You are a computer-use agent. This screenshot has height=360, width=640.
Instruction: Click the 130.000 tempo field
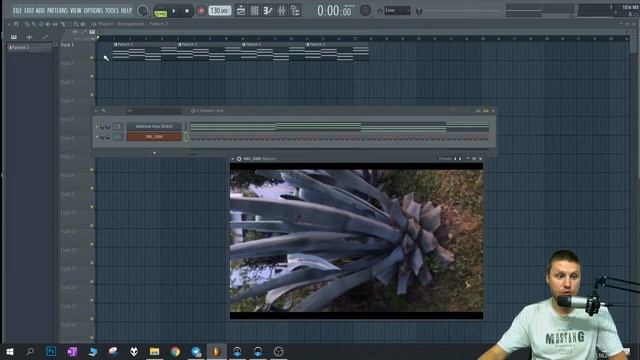click(x=220, y=11)
